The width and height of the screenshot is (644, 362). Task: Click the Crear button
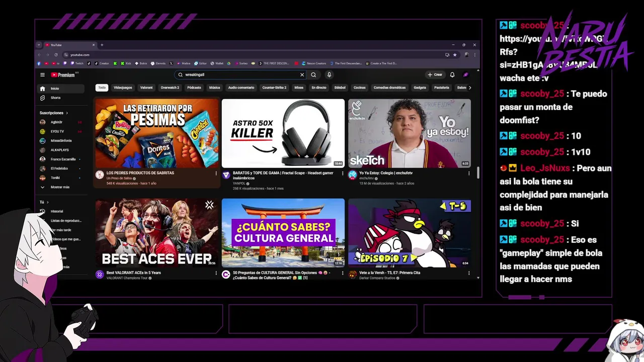point(435,74)
